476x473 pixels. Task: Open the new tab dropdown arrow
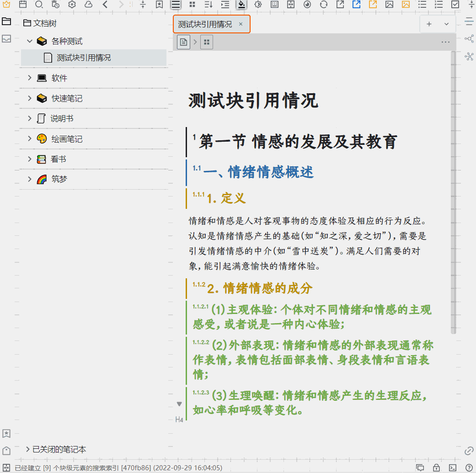(x=446, y=24)
